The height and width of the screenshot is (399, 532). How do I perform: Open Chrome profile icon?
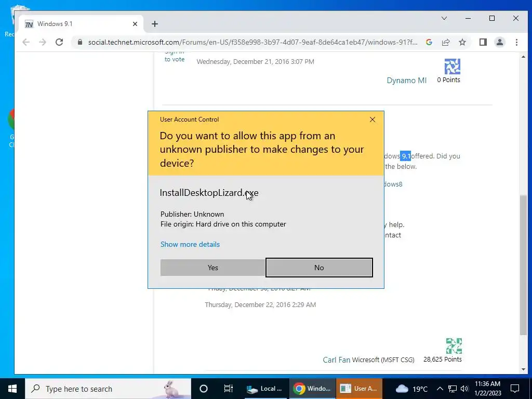click(x=499, y=42)
